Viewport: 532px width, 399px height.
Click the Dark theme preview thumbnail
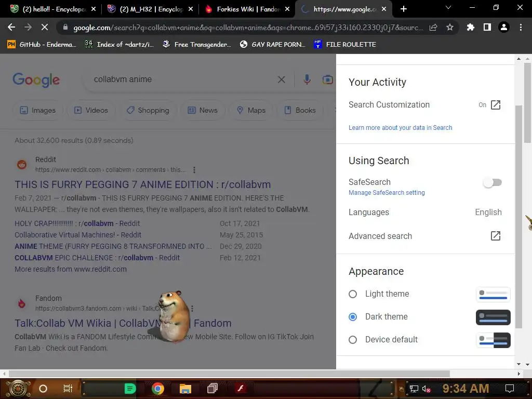point(494,317)
